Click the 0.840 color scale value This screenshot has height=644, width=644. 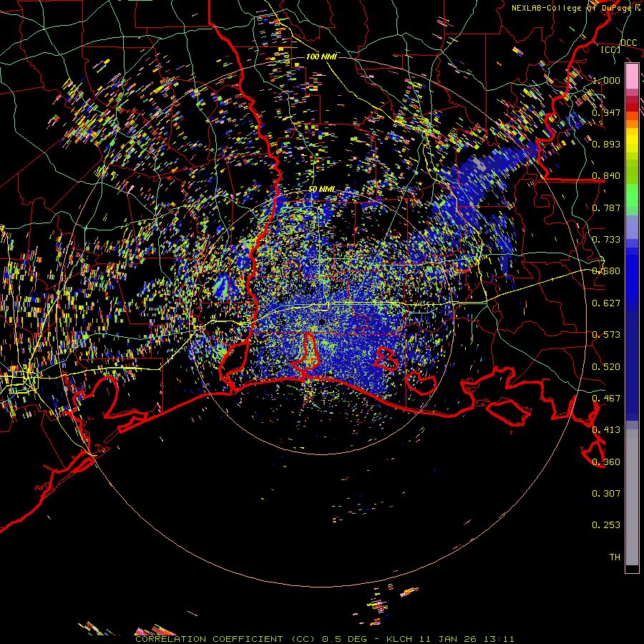click(606, 176)
